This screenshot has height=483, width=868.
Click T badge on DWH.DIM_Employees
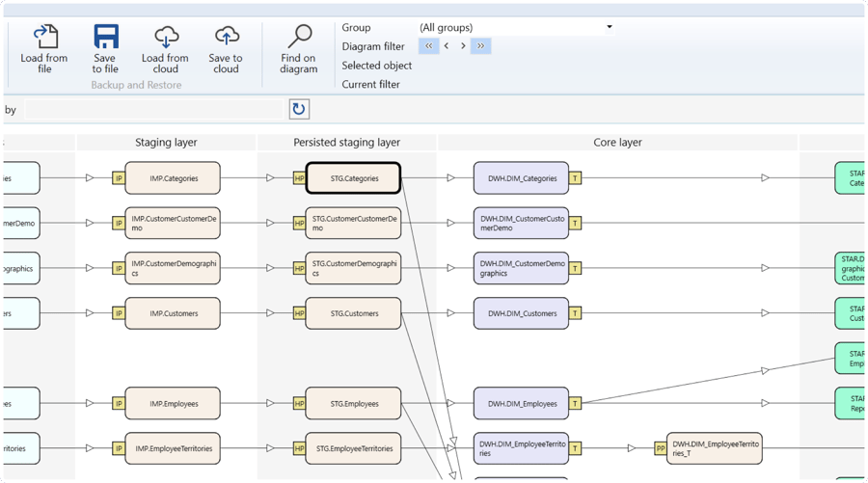click(x=575, y=403)
